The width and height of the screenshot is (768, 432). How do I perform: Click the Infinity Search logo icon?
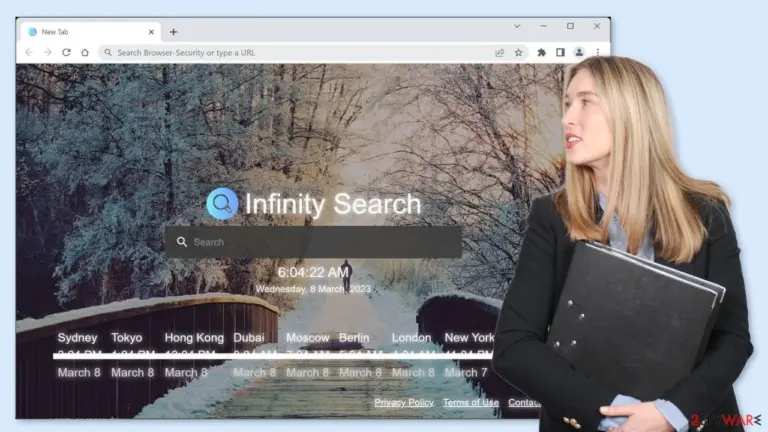[222, 203]
